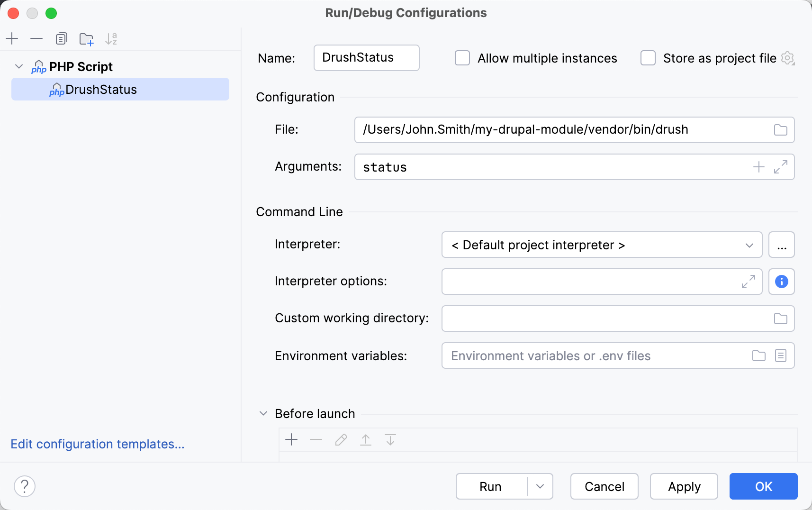The image size is (812, 510).
Task: Sort configurations alphabetically
Action: point(111,38)
